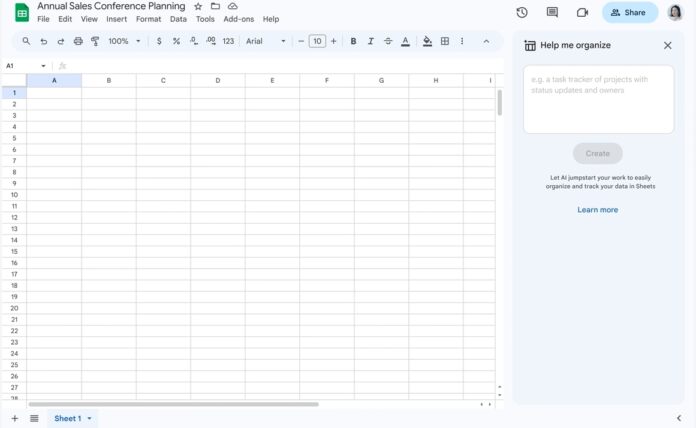
Task: Open more number formats 123
Action: coord(228,41)
